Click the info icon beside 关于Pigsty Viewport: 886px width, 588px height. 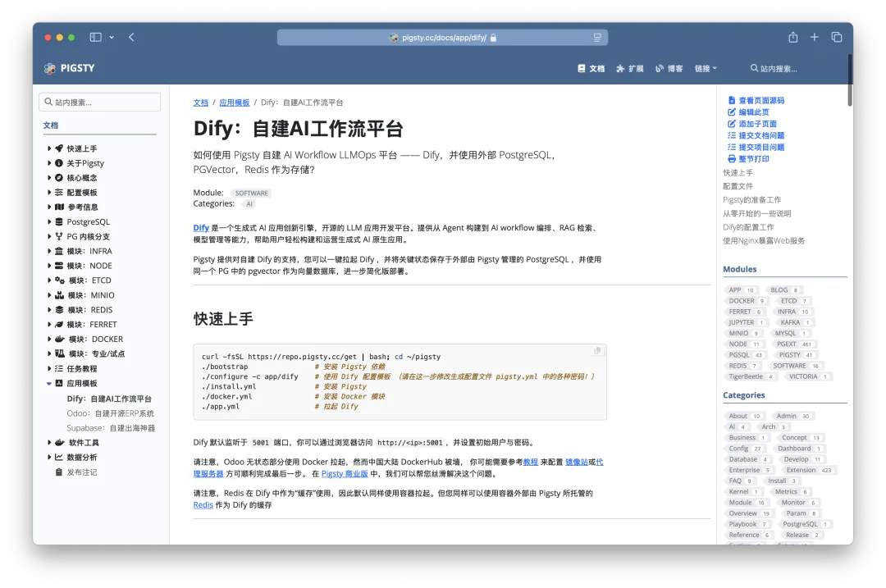[59, 163]
